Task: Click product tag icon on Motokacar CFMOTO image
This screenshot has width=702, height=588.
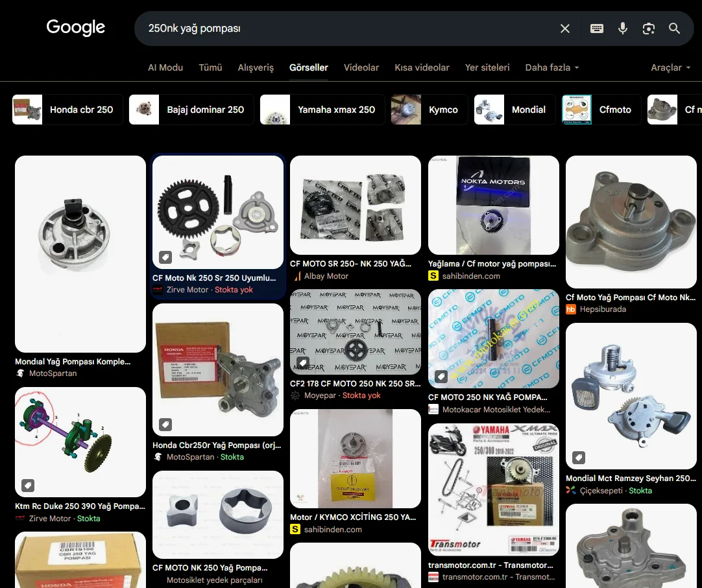Action: [x=441, y=377]
